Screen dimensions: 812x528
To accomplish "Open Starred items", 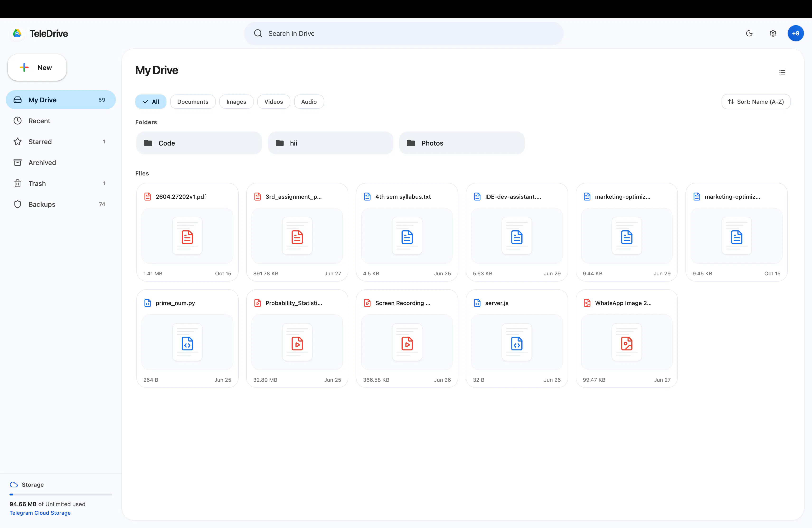I will coord(61,141).
